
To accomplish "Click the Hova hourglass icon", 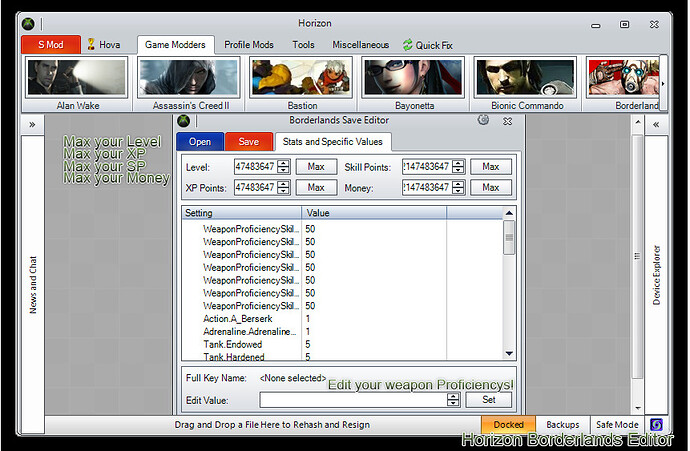I will click(x=91, y=44).
